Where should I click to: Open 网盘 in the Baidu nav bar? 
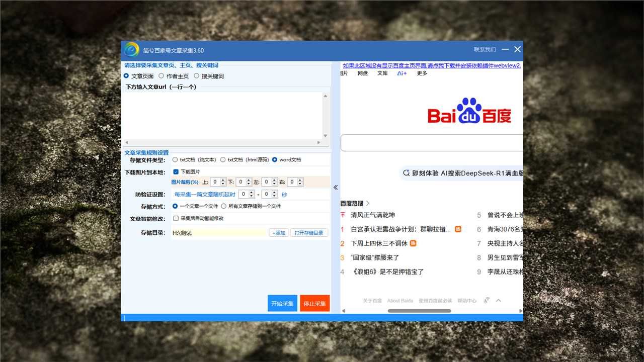tap(363, 73)
